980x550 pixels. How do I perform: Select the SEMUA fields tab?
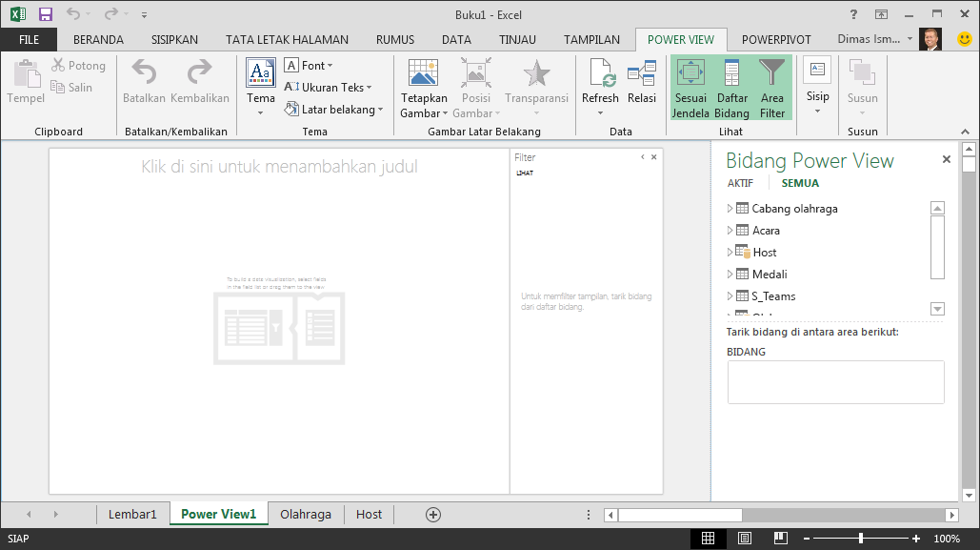(800, 183)
